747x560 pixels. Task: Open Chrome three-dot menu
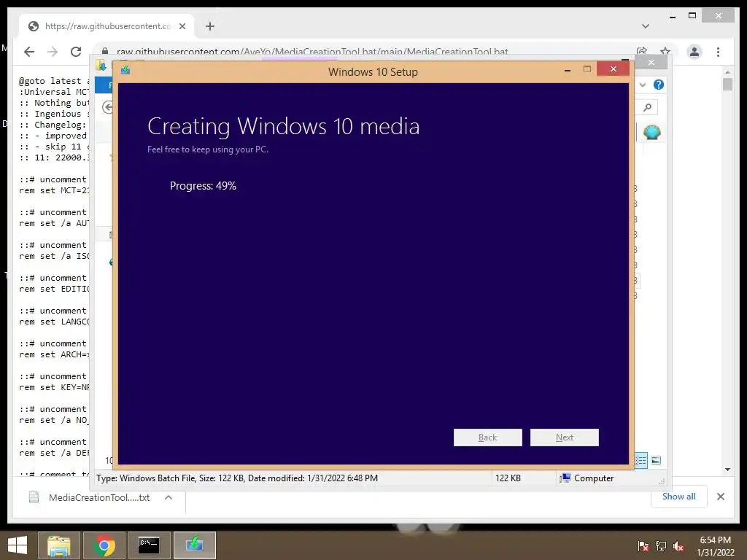coord(718,52)
